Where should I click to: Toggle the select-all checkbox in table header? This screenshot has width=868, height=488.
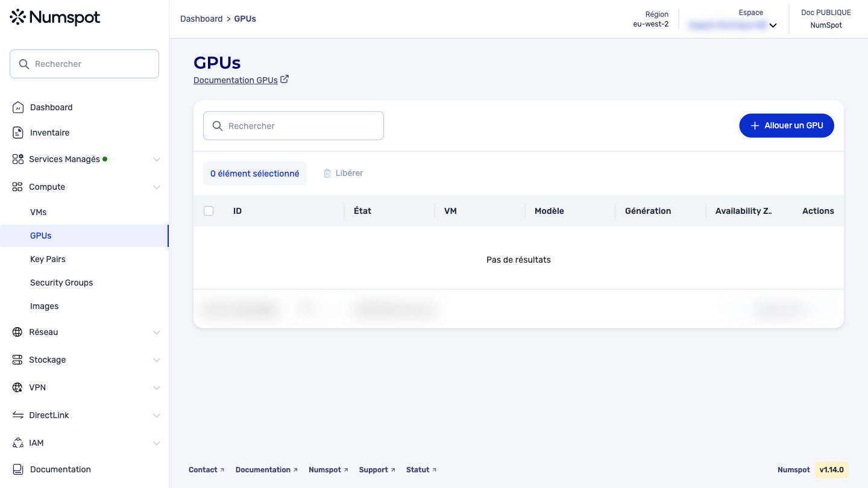point(209,211)
